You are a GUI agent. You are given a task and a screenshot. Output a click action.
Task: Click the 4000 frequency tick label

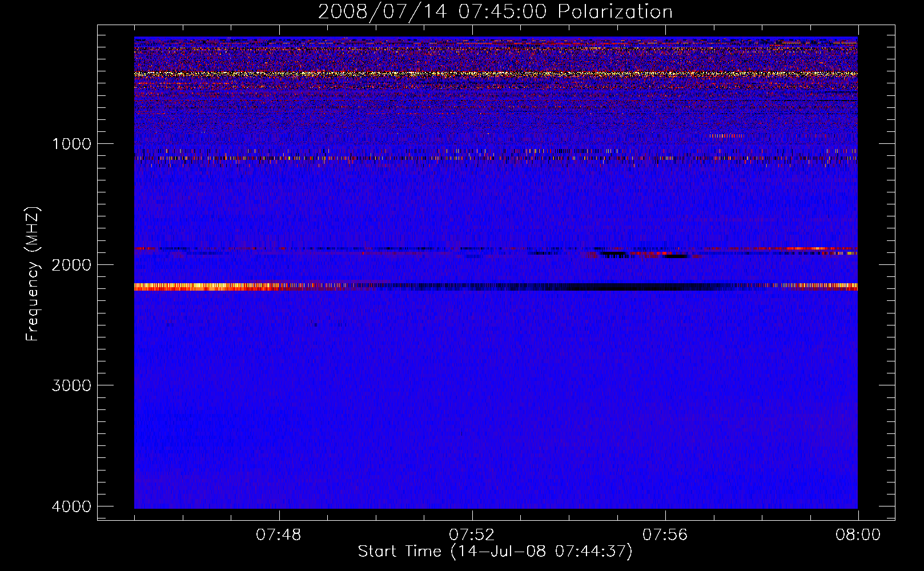pos(71,506)
